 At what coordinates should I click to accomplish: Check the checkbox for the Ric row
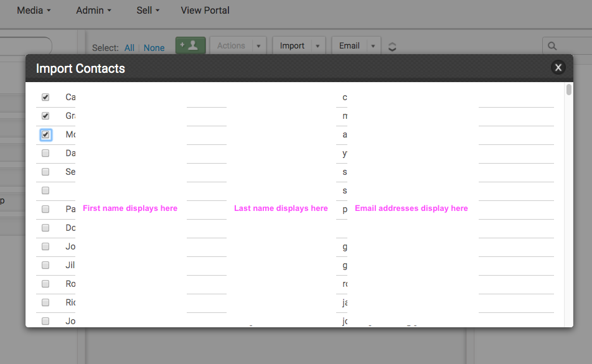pos(45,302)
